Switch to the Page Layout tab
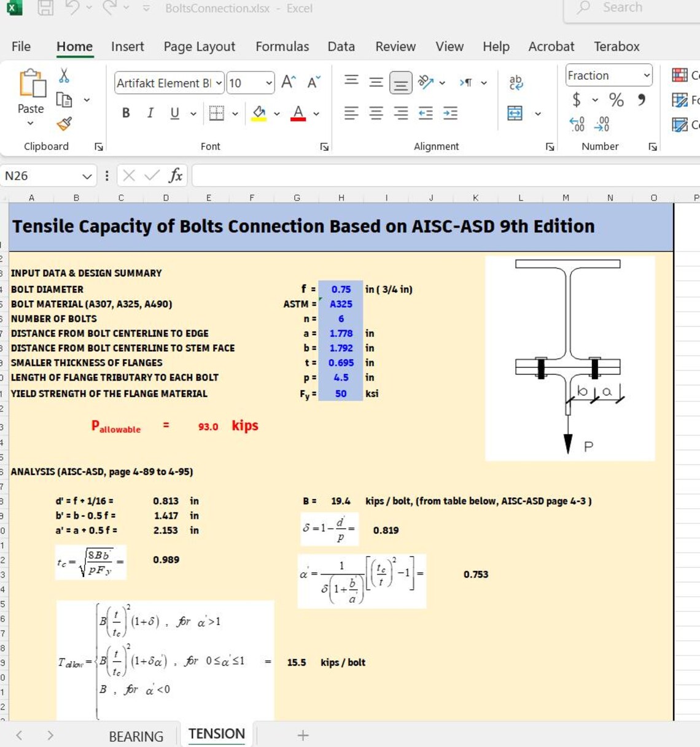 click(199, 47)
